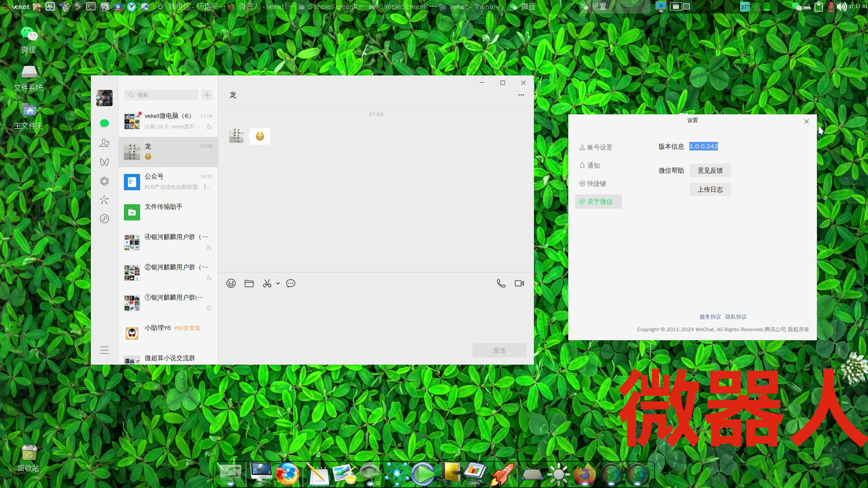Open the veket start menu

click(x=16, y=6)
